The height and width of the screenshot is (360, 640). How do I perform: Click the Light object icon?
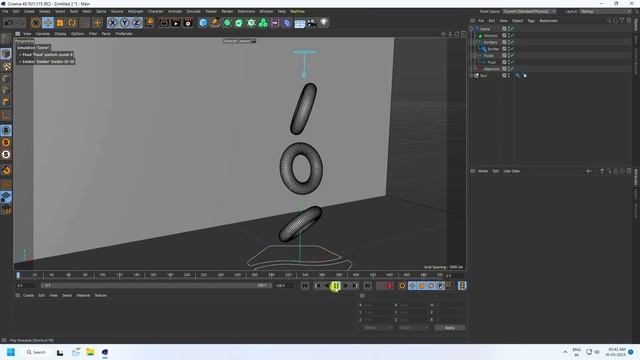324,23
